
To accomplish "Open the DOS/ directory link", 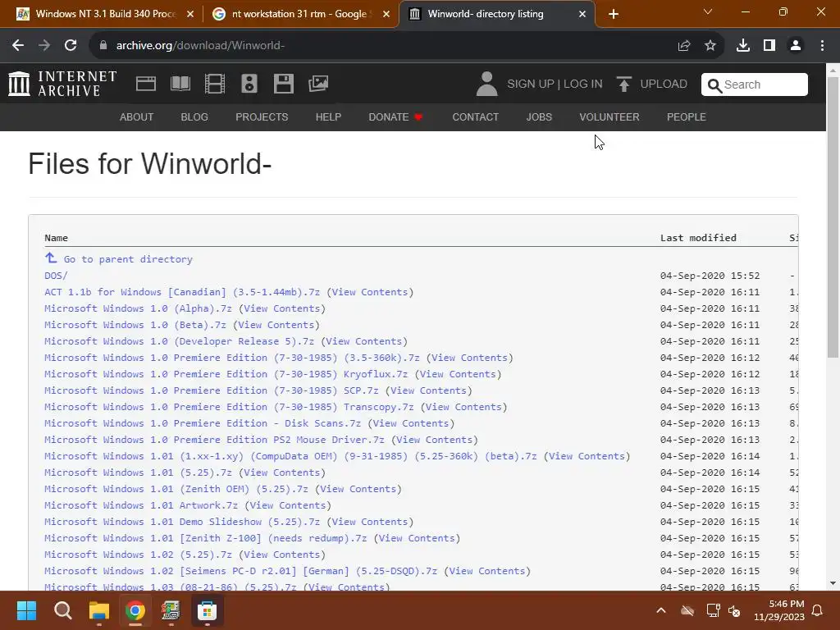I will click(57, 276).
